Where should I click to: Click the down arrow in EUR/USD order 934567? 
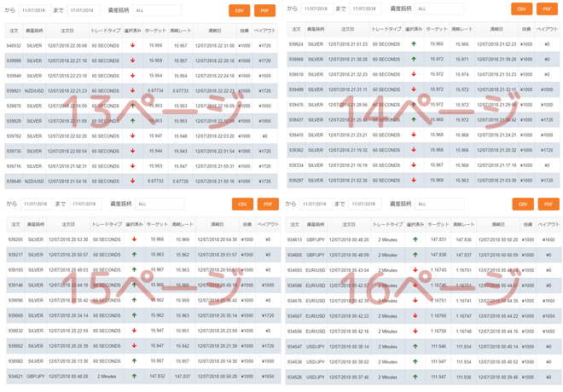click(415, 316)
